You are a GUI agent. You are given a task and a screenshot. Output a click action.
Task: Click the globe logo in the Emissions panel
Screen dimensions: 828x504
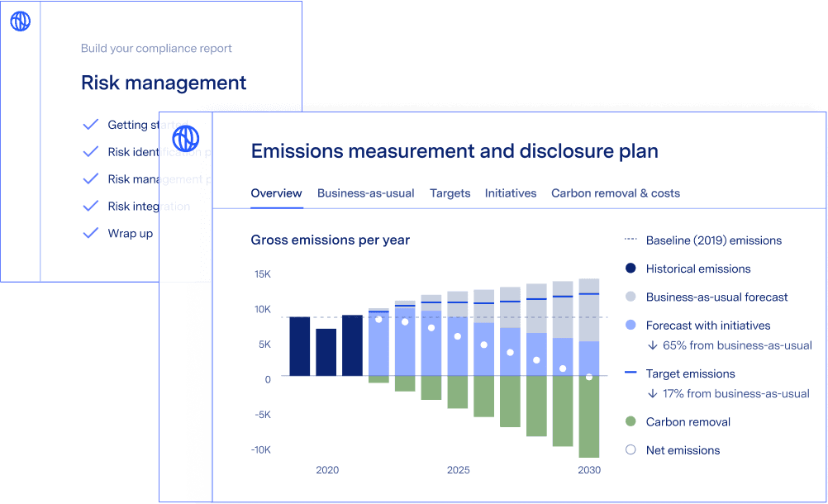tap(186, 136)
